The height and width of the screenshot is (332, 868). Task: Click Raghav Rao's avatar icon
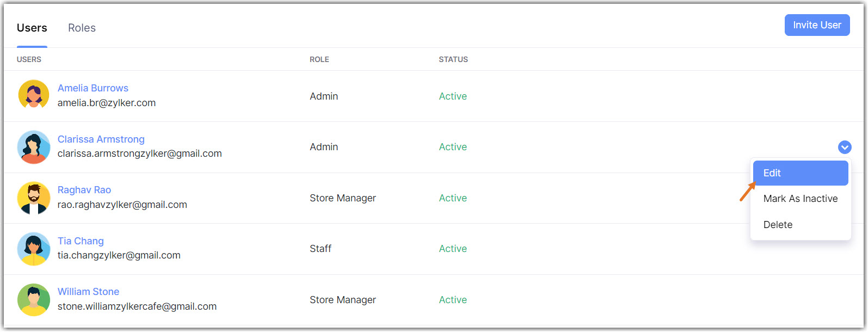[x=34, y=198]
